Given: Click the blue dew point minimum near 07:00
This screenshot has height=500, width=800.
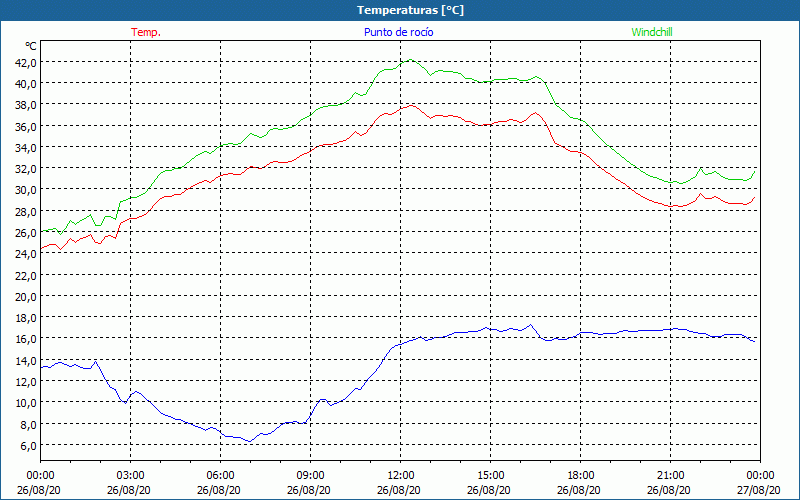Looking at the screenshot, I should coord(249,441).
